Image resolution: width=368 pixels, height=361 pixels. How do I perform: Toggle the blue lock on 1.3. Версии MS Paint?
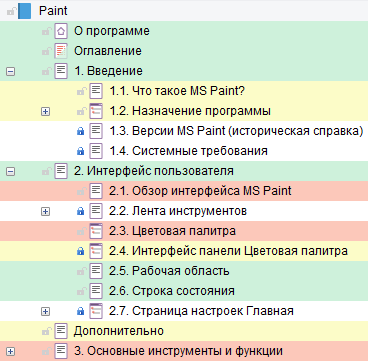80,132
